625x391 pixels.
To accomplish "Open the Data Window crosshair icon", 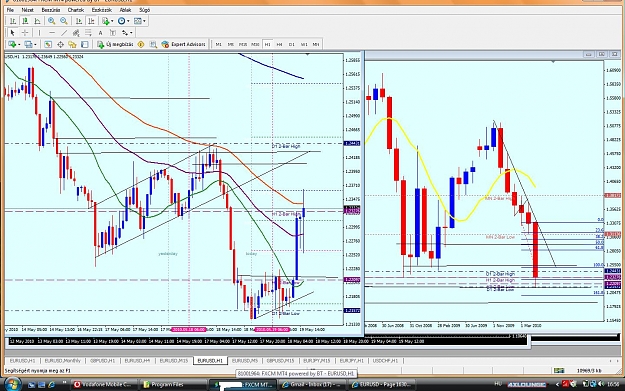I will pyautogui.click(x=60, y=44).
